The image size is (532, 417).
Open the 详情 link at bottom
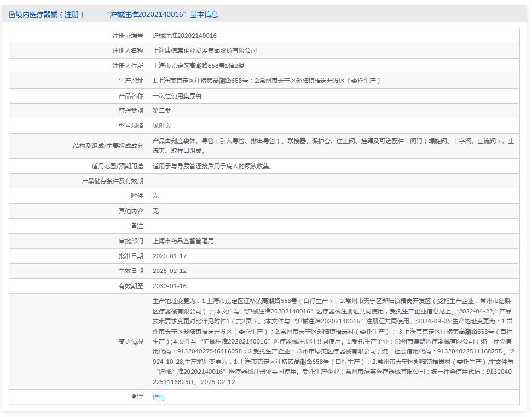[x=158, y=397]
